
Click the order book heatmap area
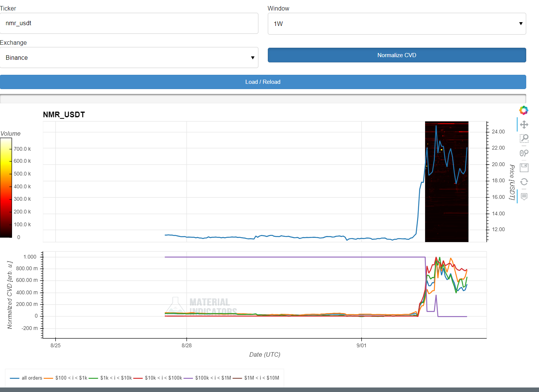[446, 210]
